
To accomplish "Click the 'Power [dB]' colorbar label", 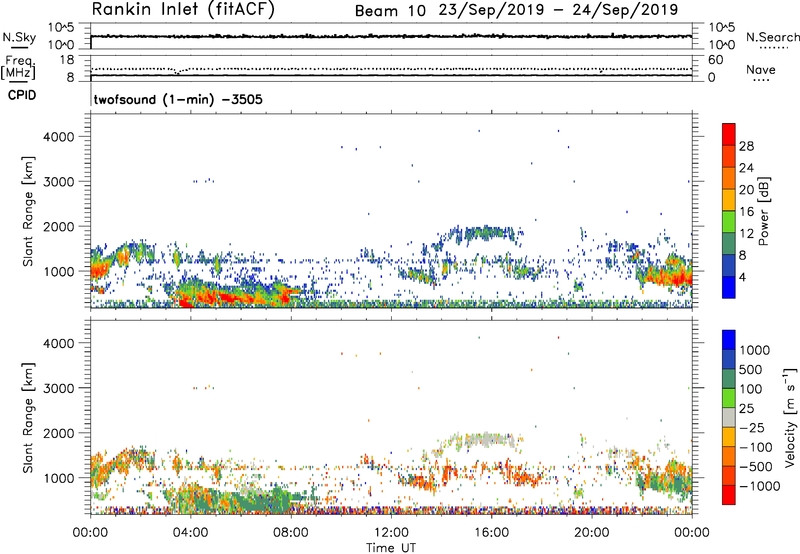I will click(x=763, y=211).
